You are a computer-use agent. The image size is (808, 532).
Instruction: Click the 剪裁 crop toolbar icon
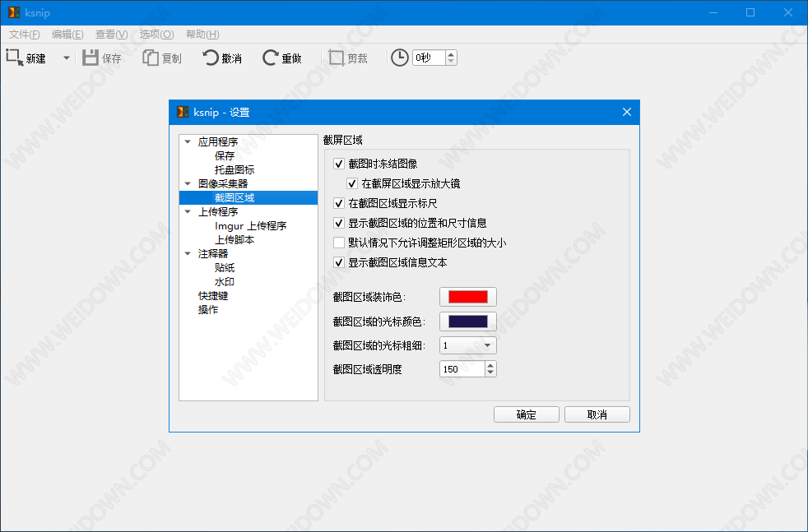point(336,58)
